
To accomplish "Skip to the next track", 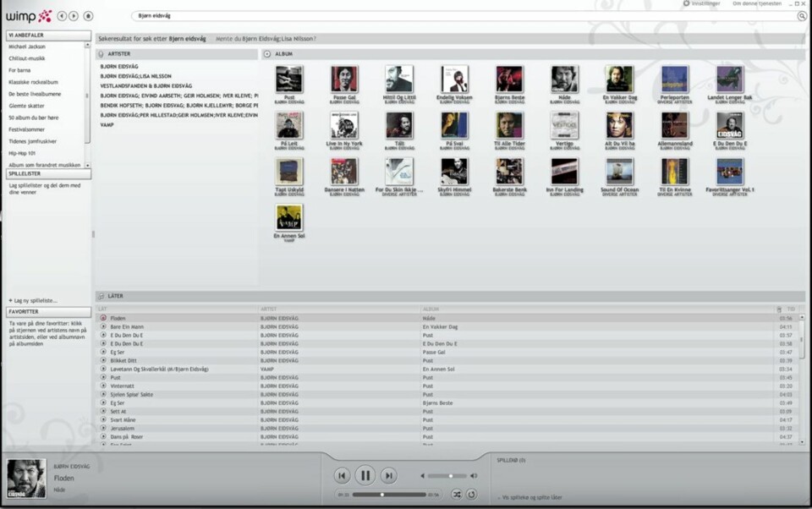I will pyautogui.click(x=388, y=476).
